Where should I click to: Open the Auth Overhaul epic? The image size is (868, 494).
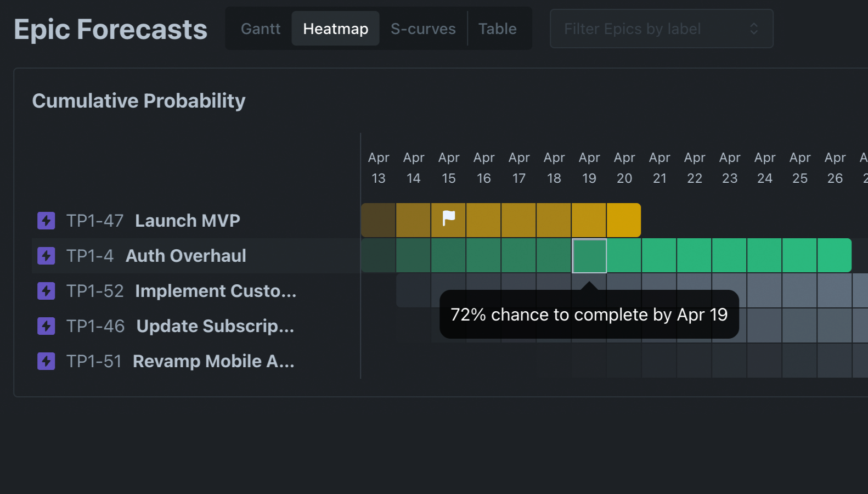[x=185, y=256]
